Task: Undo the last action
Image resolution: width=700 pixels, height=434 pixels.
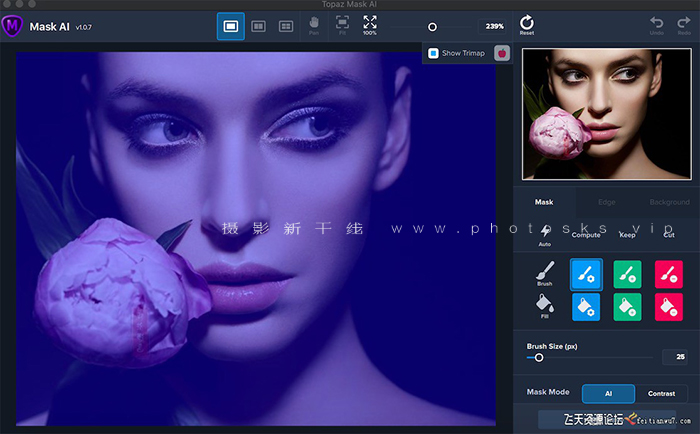Action: [656, 25]
